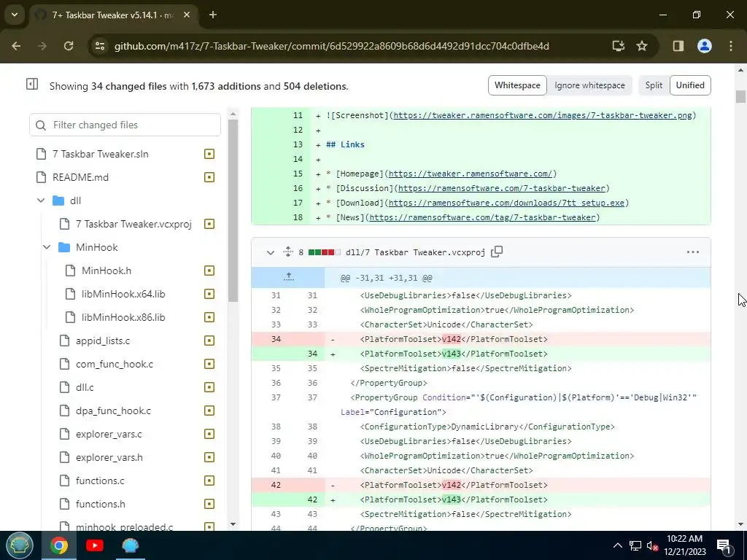Expand all lines icon in vcxproj header
Image resolution: width=747 pixels, height=560 pixels.
point(287,252)
